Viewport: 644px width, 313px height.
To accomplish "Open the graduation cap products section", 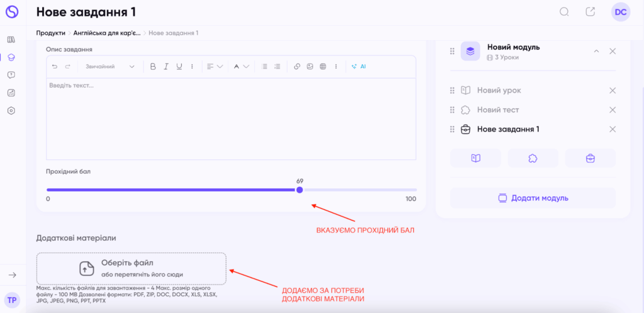I will (11, 57).
